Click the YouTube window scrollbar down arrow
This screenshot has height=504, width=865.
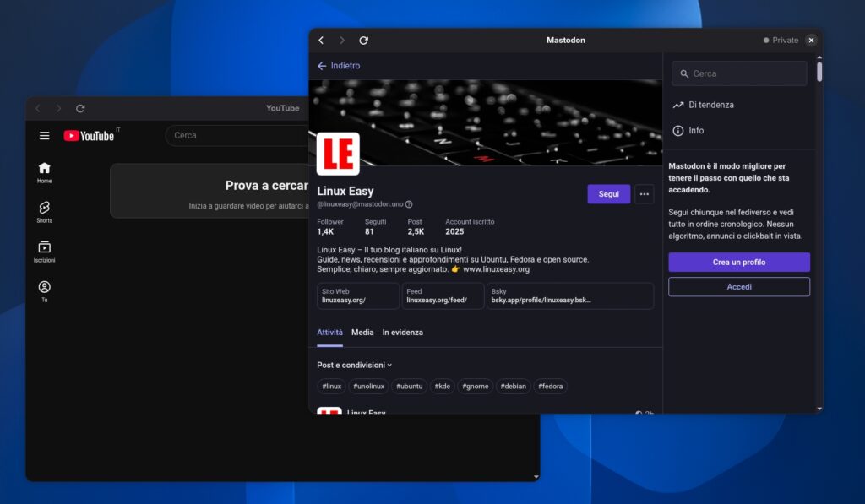(536, 477)
